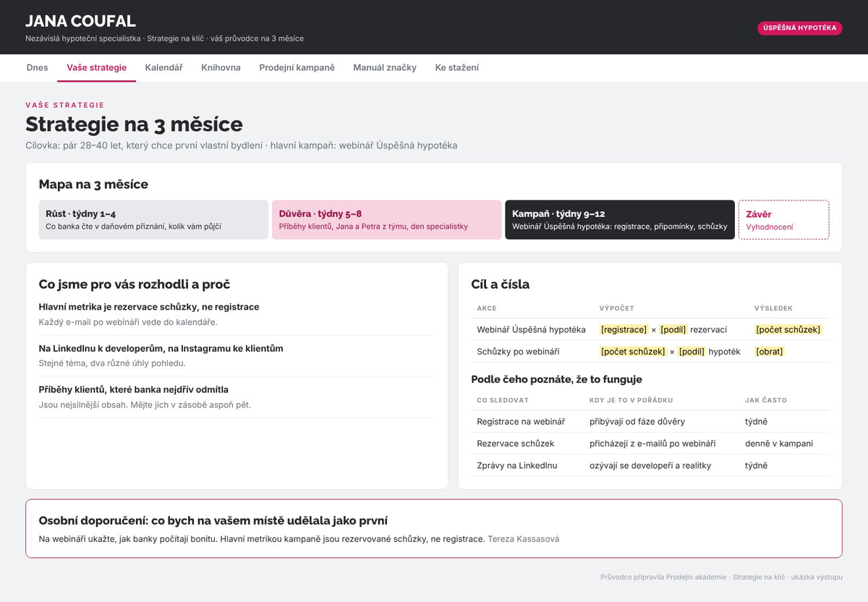The image size is (868, 602).
Task: Click the [registrace] placeholder
Action: point(624,330)
